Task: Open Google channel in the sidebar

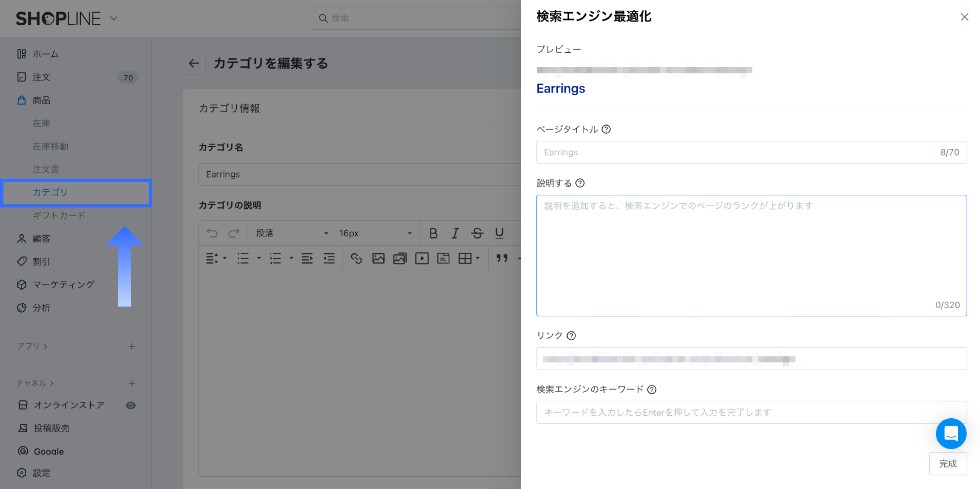Action: tap(49, 451)
